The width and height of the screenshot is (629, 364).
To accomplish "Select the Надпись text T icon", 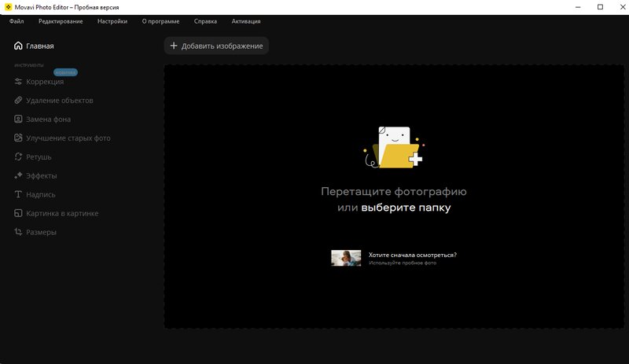I will (18, 195).
